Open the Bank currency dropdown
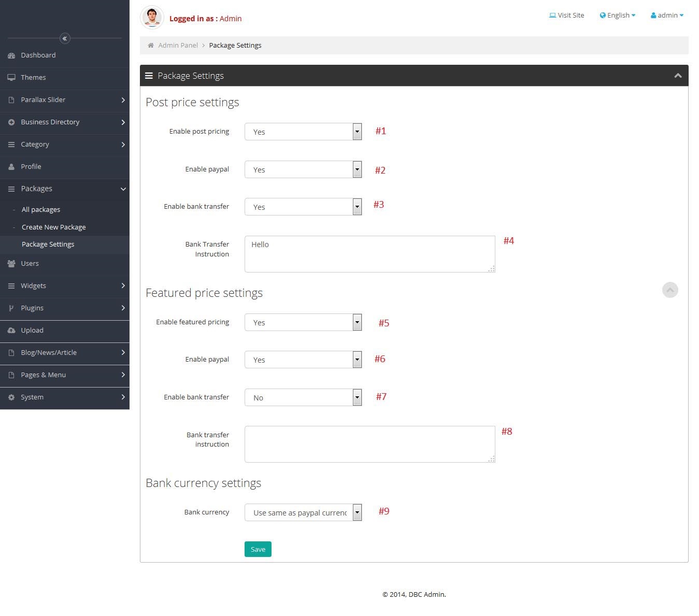 [303, 512]
